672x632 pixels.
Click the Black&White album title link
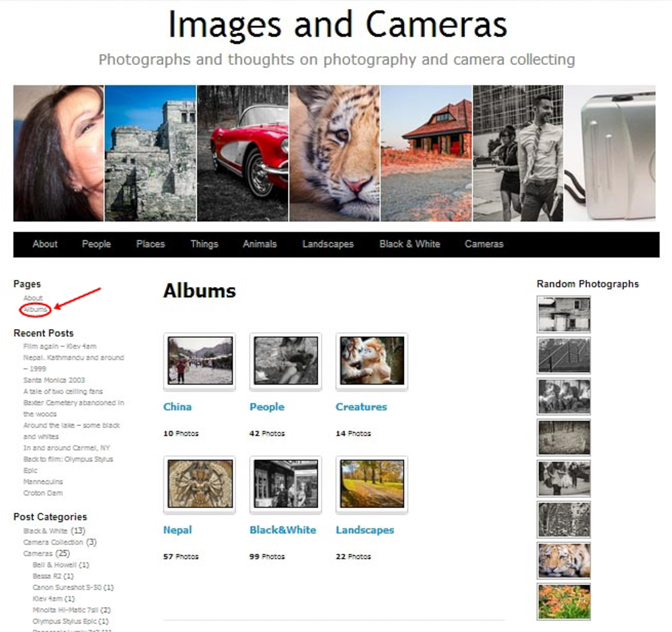click(x=283, y=530)
